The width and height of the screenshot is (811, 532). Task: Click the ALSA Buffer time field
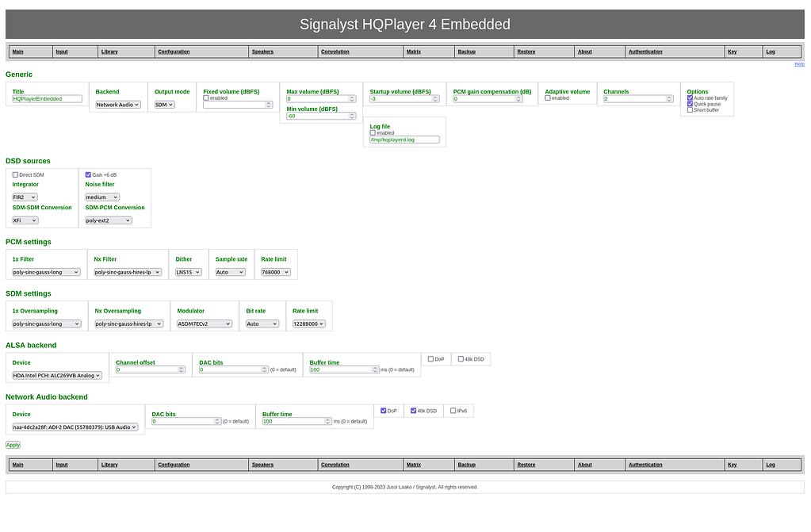[344, 369]
